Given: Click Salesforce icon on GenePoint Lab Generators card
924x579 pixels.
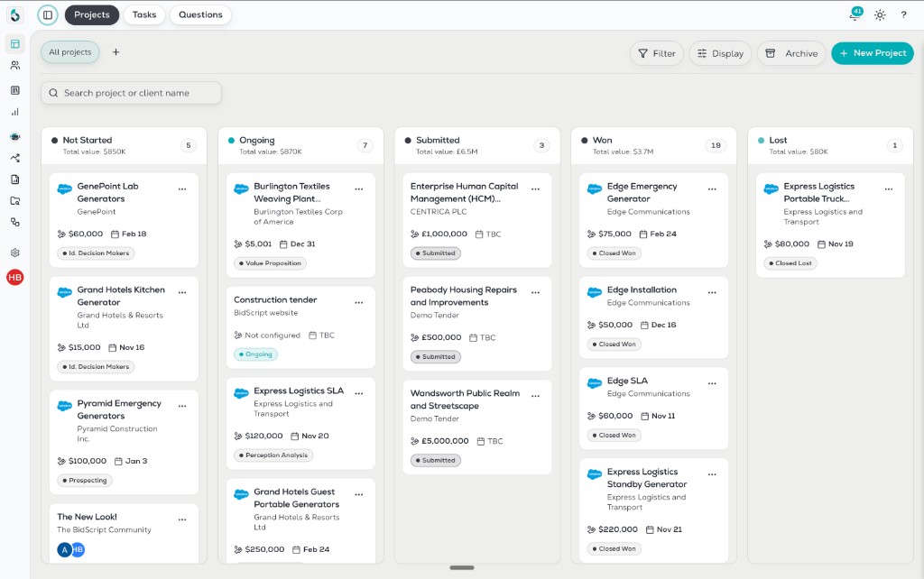Looking at the screenshot, I should pyautogui.click(x=64, y=189).
